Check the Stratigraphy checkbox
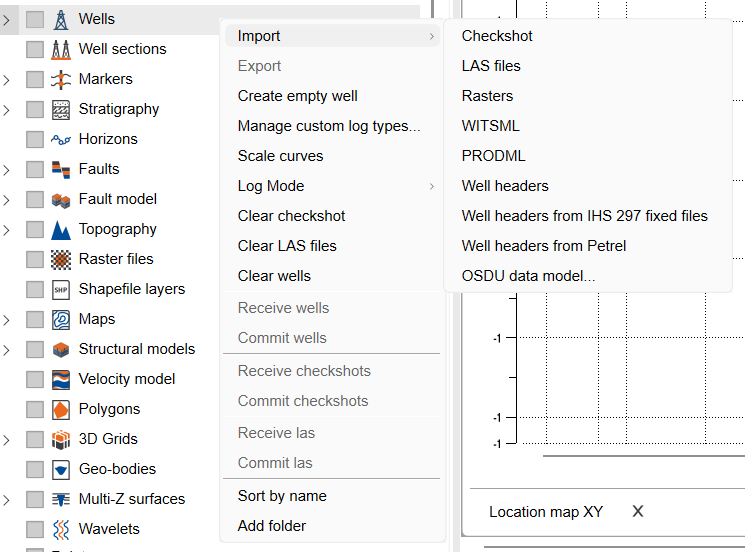This screenshot has height=552, width=745. [x=35, y=109]
